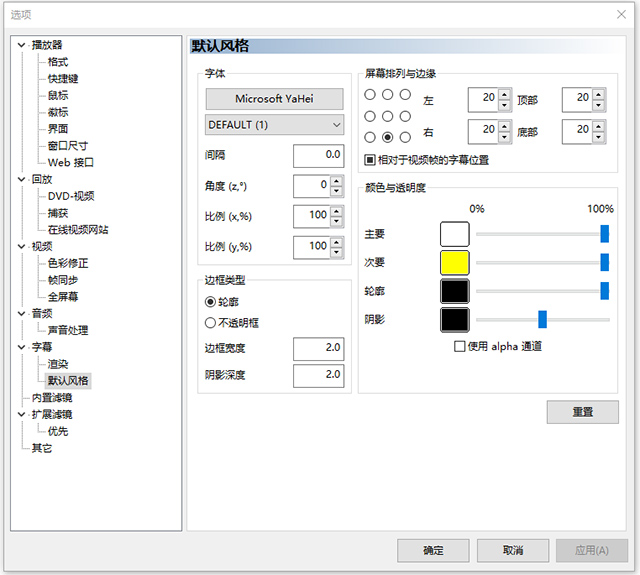Collapse the 扩展滤镜 tree node
The height and width of the screenshot is (575, 640).
click(22, 414)
